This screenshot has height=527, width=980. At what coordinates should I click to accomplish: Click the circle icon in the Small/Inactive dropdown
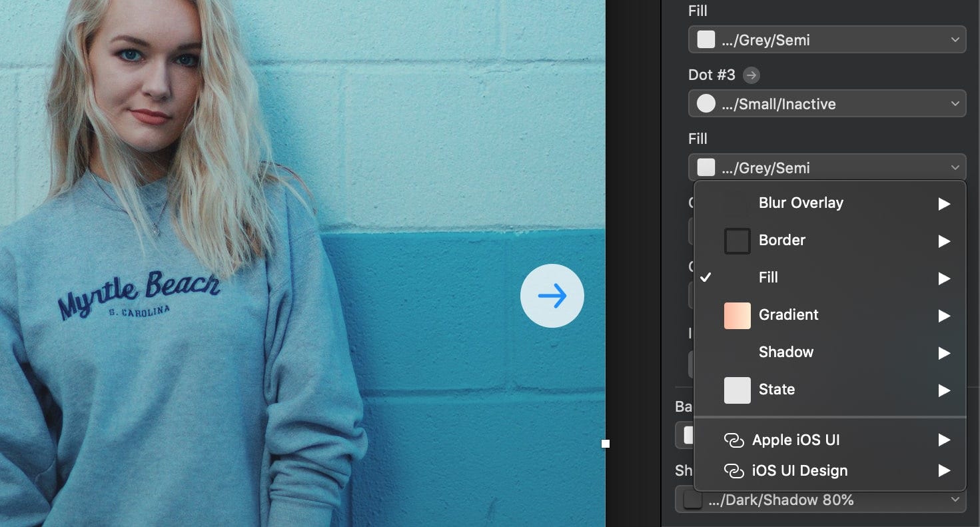tap(706, 103)
